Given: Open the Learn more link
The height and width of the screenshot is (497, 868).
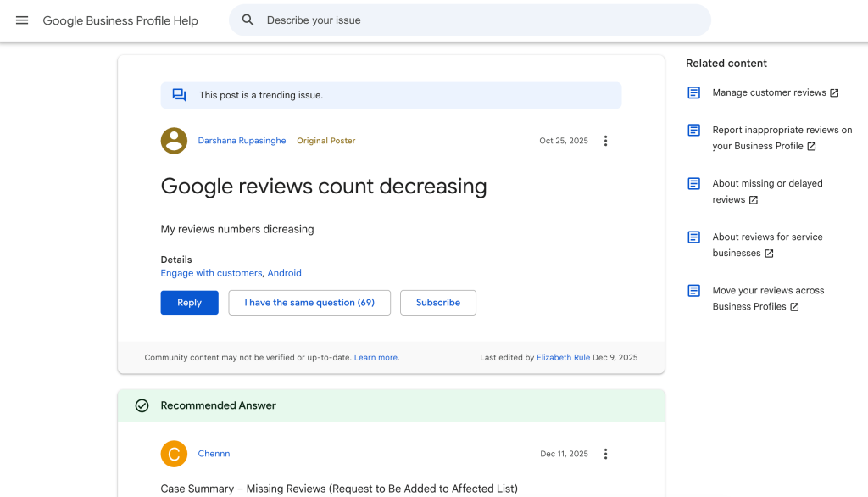Looking at the screenshot, I should click(376, 357).
